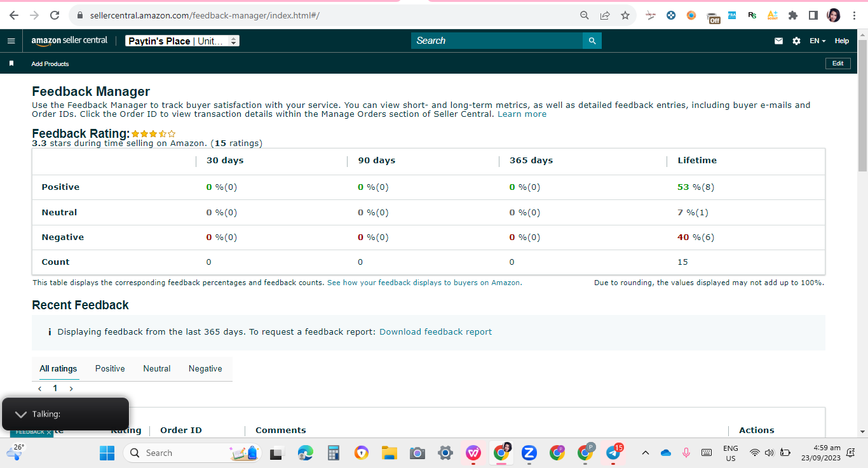Click the Amazon Seller Central logo

pos(70,41)
